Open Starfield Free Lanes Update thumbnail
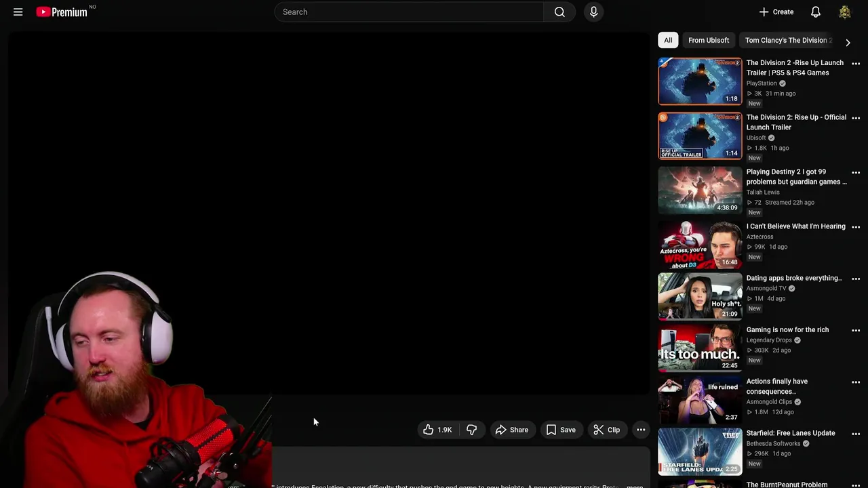Image resolution: width=868 pixels, height=488 pixels. pyautogui.click(x=700, y=451)
